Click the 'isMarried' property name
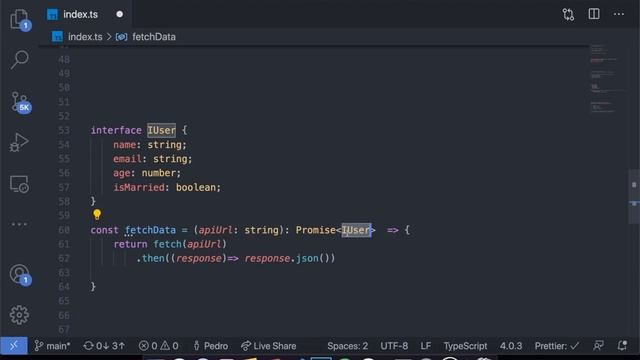The width and height of the screenshot is (640, 360). 139,187
